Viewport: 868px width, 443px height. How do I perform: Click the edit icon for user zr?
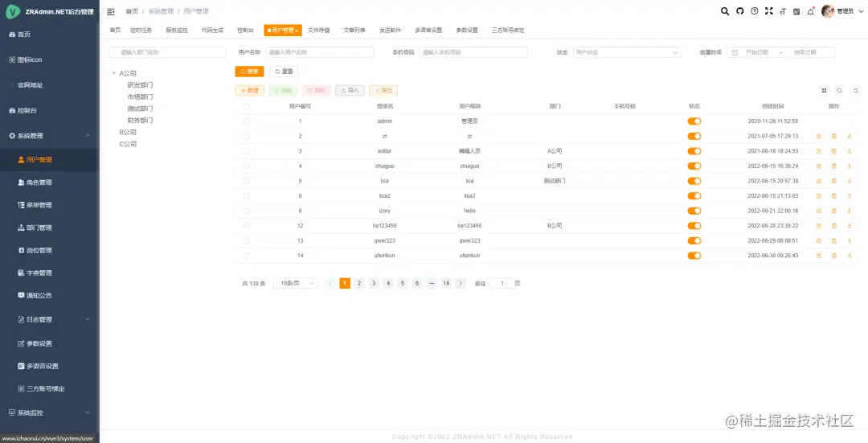point(819,136)
